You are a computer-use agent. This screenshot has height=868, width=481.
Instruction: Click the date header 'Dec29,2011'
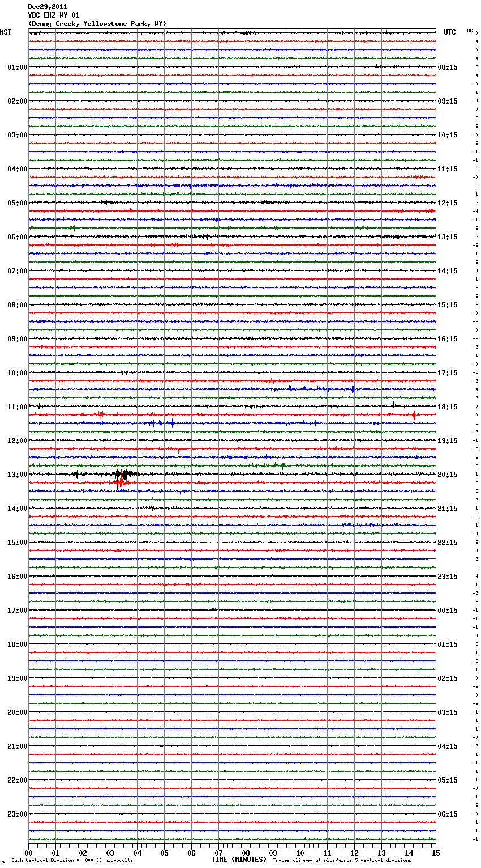click(48, 7)
